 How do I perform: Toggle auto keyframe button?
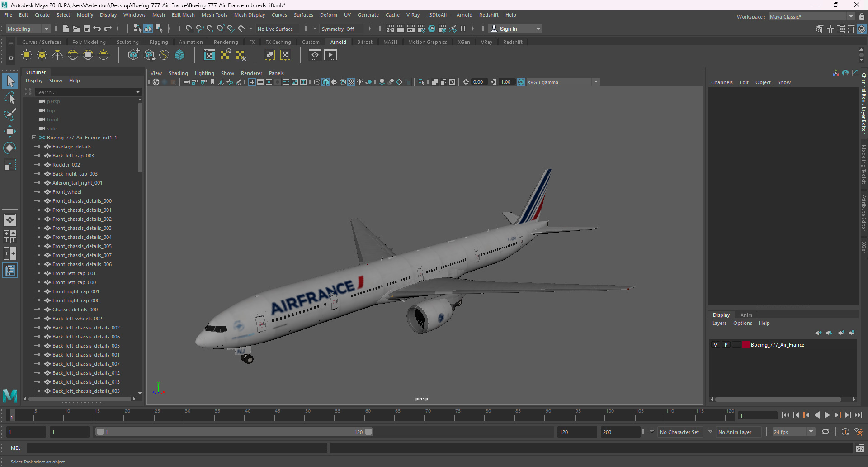(845, 432)
